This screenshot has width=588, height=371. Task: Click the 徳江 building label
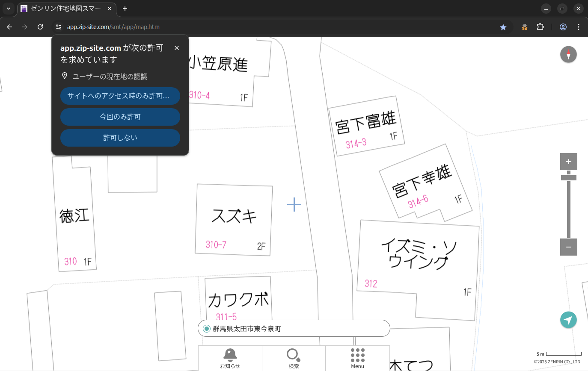tap(74, 216)
